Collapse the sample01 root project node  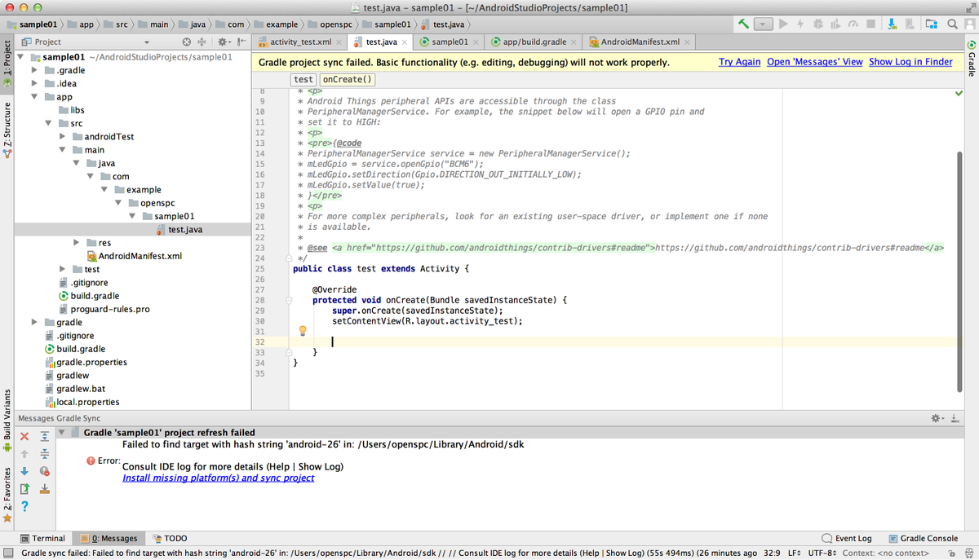tap(20, 57)
